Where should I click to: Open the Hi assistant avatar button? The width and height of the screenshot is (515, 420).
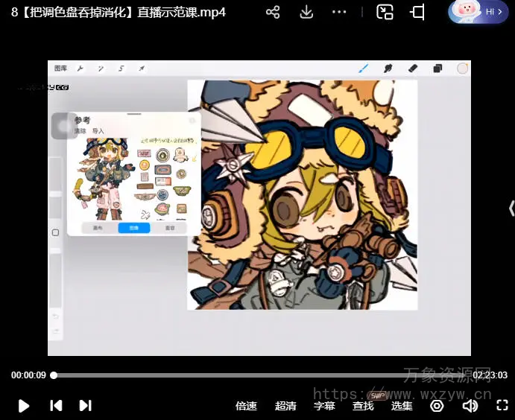pos(477,12)
